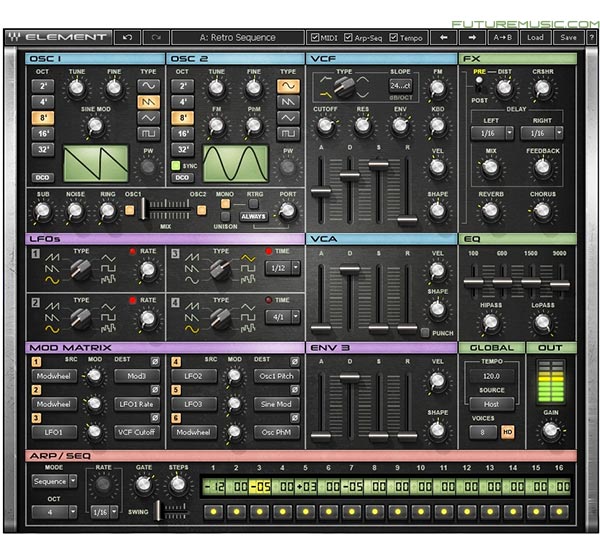
Task: Toggle the VCA PUNCH switch
Action: click(x=425, y=333)
